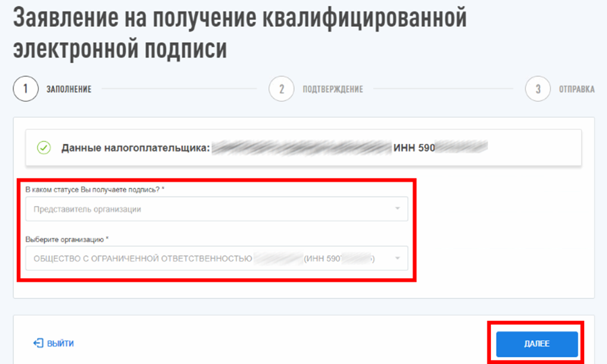Expand arrow of organization selection dropdown

click(x=397, y=258)
